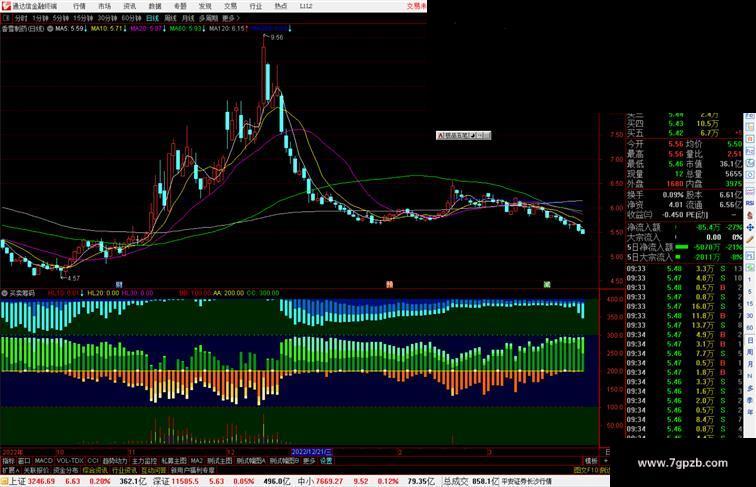This screenshot has height=487, width=756.
Task: Open the 资金分布 tab
Action: 66,470
